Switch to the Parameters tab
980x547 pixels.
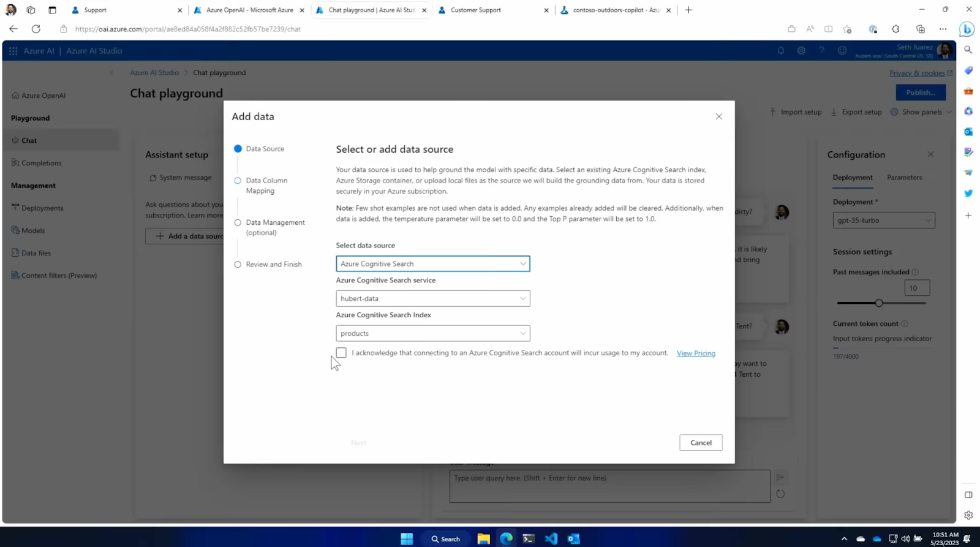click(904, 178)
